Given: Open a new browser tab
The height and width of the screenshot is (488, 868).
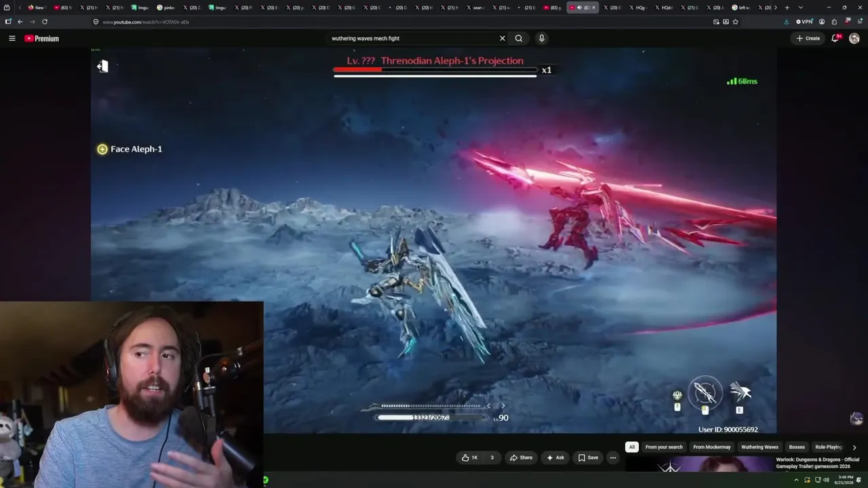Looking at the screenshot, I should (x=787, y=7).
